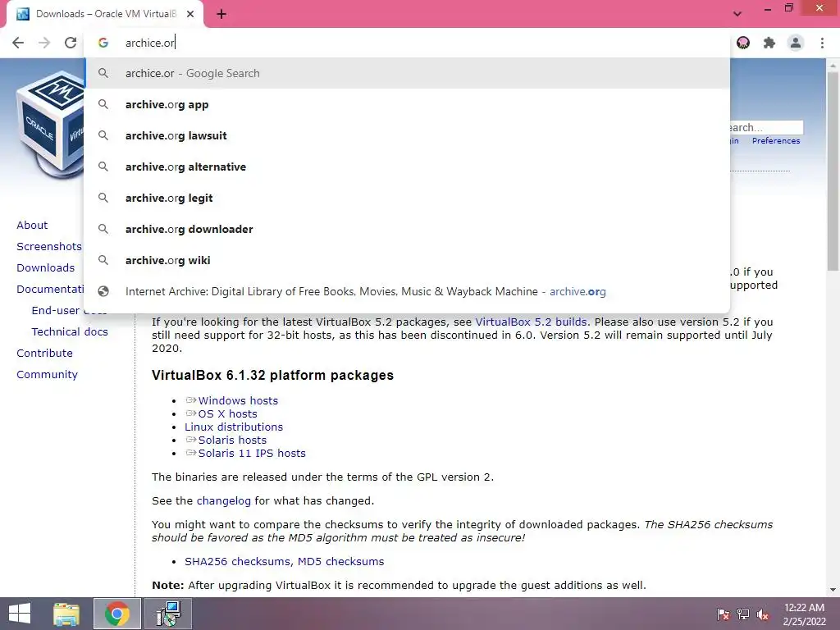The height and width of the screenshot is (630, 840).
Task: Open a new tab with the plus button
Action: [x=221, y=15]
